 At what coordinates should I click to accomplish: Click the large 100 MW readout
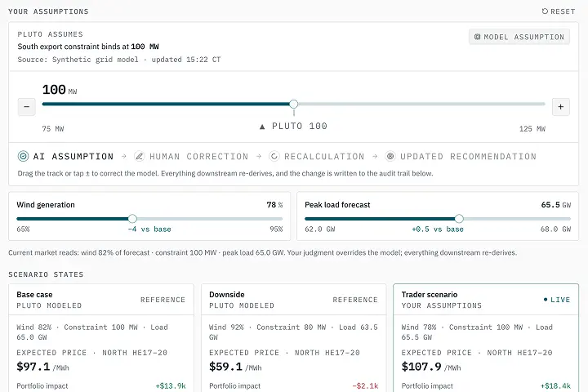coord(60,90)
